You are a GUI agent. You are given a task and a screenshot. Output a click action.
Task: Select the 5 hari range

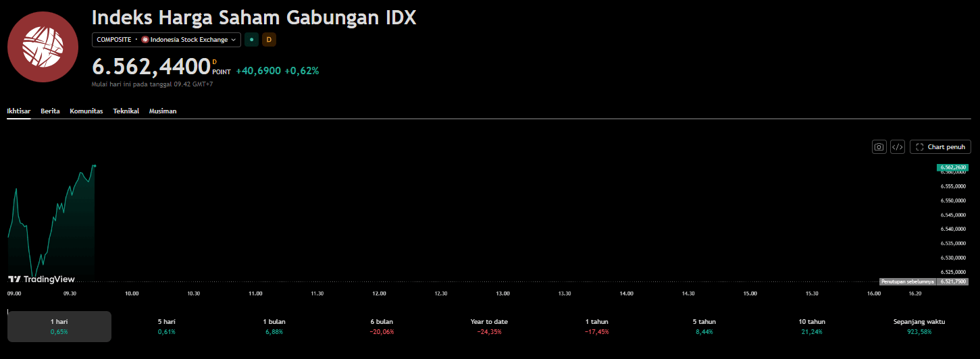click(166, 327)
